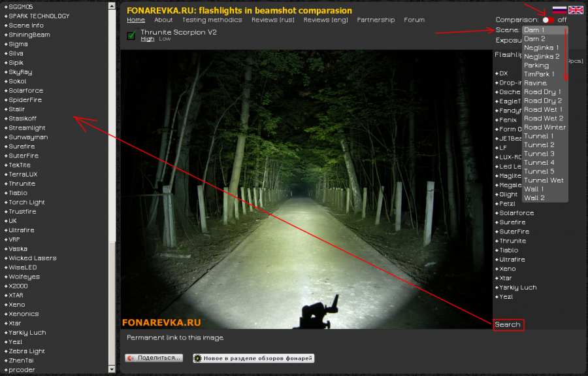Expand Petzl in right flashlight list
Image resolution: width=588 pixels, height=376 pixels.
(505, 204)
